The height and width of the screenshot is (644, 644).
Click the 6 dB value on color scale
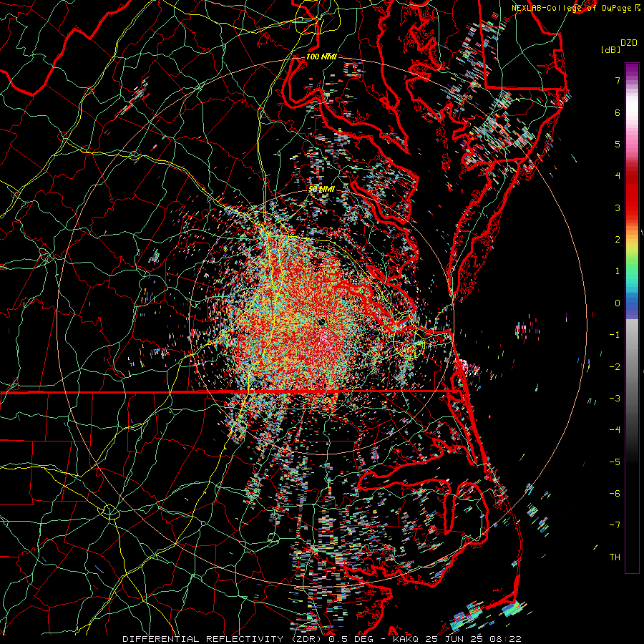coord(618,112)
